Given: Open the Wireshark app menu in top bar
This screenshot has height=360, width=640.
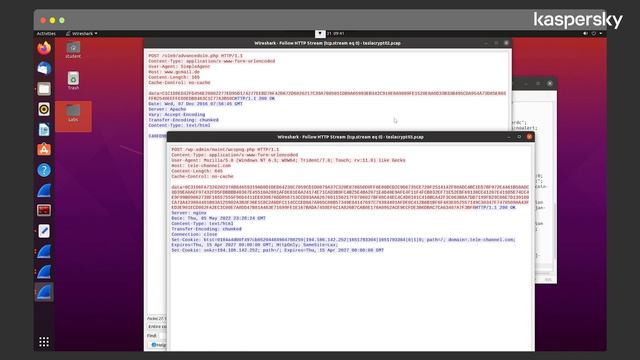Looking at the screenshot, I should point(82,33).
